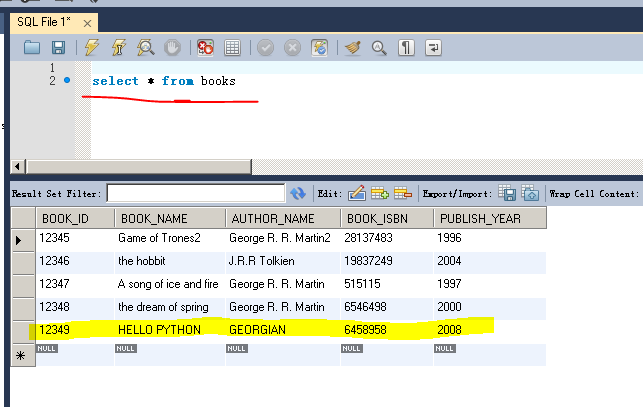The image size is (643, 407).
Task: Delete selected rows icon
Action: click(403, 193)
